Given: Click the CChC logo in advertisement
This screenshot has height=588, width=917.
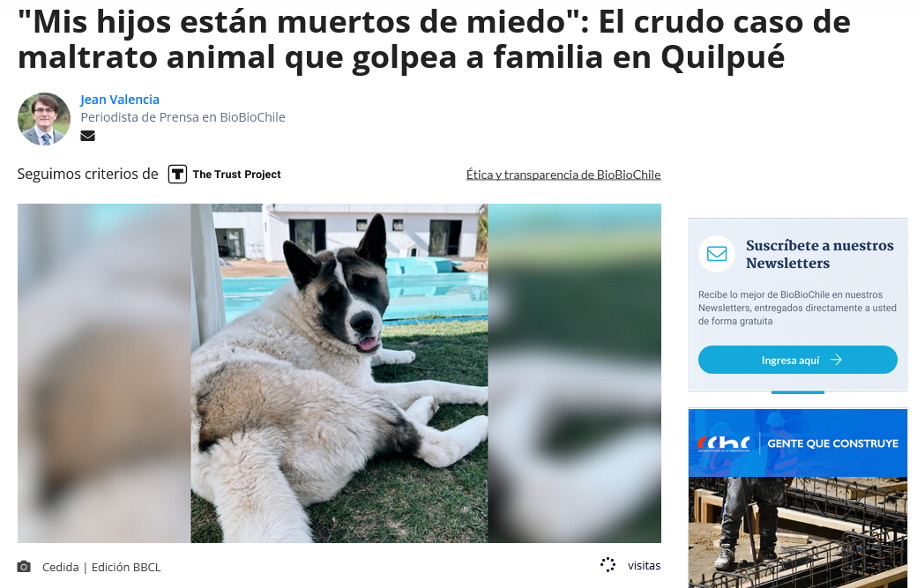Looking at the screenshot, I should [723, 443].
